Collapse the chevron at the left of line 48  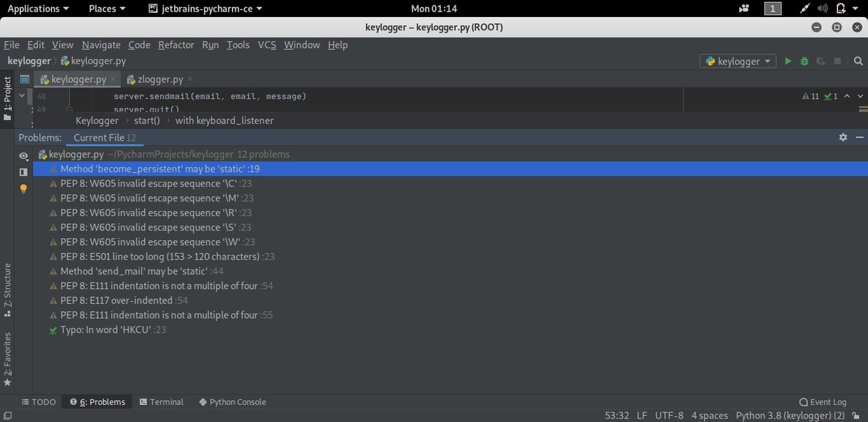coord(22,96)
